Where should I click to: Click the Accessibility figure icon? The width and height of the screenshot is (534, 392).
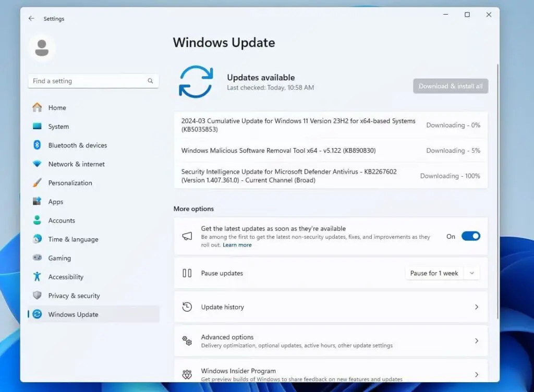point(37,277)
